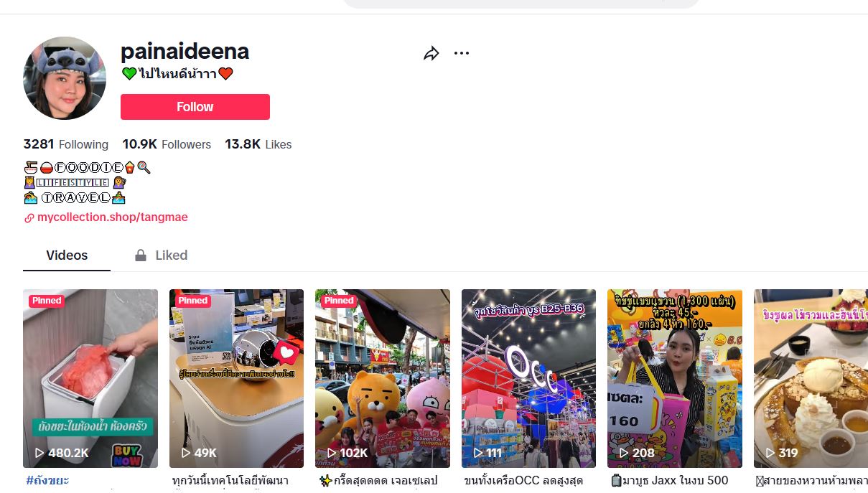View the 3281 Following list
Screen dimensions: 868x493
66,144
